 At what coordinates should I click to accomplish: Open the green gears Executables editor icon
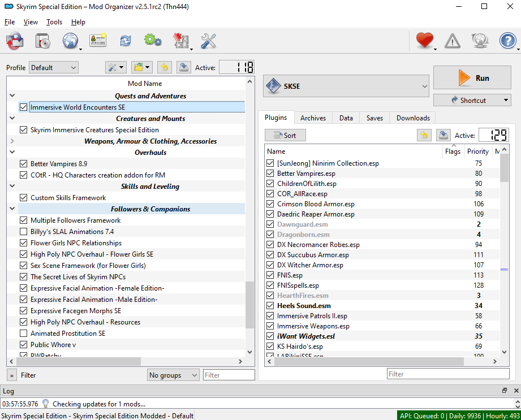pos(152,41)
